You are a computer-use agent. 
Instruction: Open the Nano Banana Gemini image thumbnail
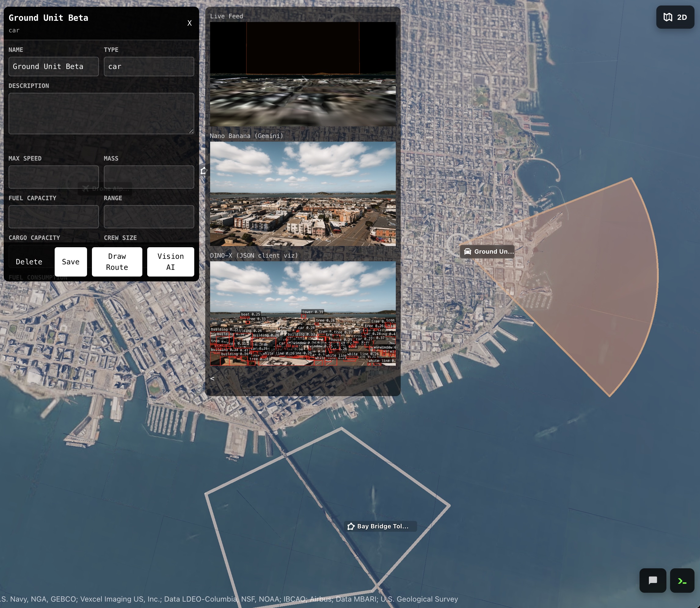coord(302,194)
